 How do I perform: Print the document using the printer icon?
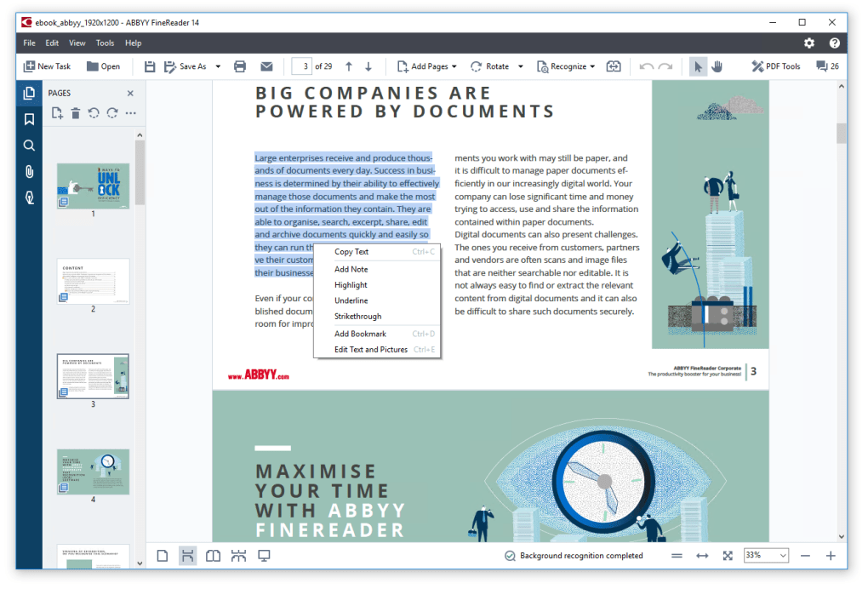pyautogui.click(x=240, y=66)
